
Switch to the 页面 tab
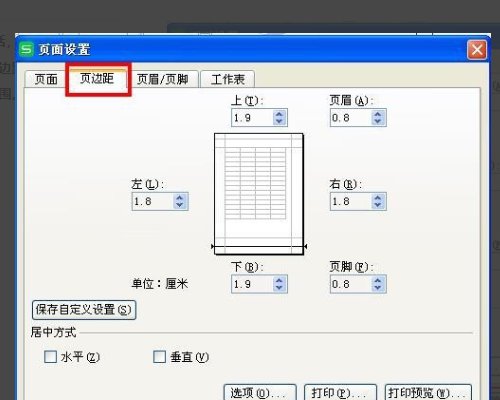tap(46, 79)
